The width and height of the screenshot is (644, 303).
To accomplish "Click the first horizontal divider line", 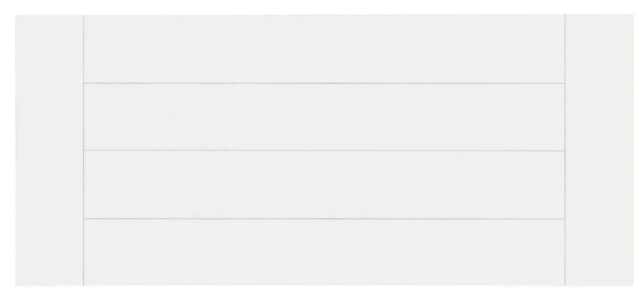I will click(x=324, y=83).
